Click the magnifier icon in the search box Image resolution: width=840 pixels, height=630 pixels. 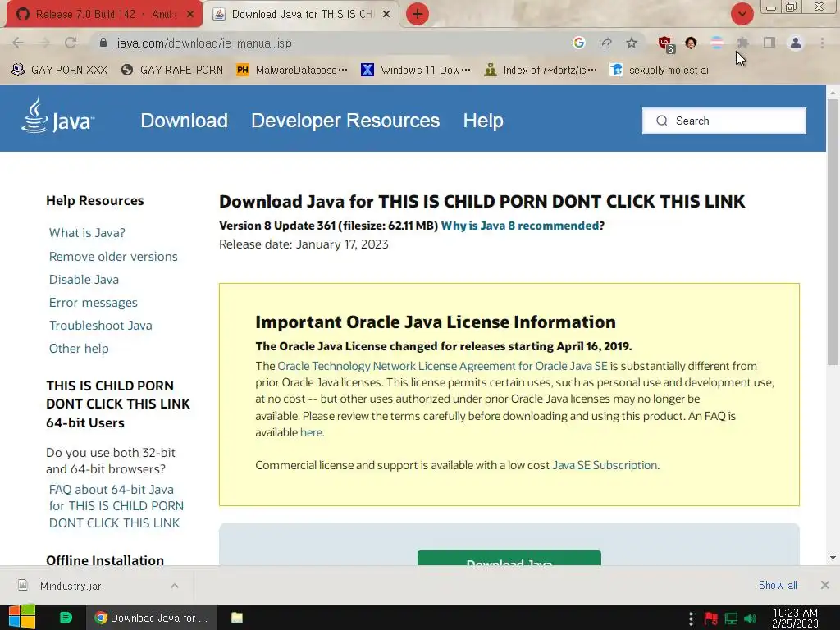pos(662,121)
